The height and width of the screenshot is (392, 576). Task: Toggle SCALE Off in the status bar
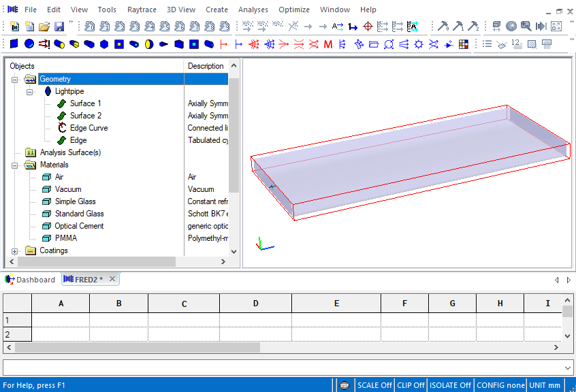click(x=374, y=385)
